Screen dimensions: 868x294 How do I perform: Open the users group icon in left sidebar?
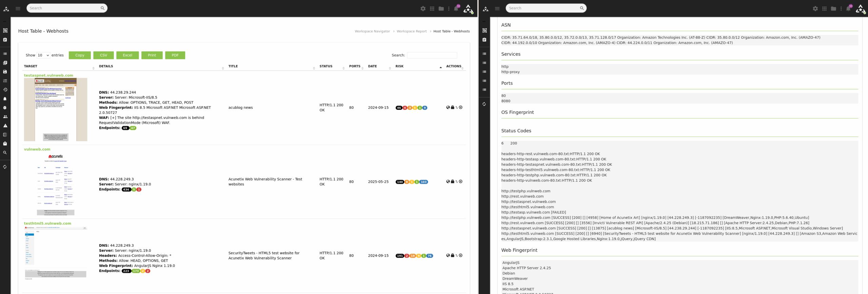(5, 117)
